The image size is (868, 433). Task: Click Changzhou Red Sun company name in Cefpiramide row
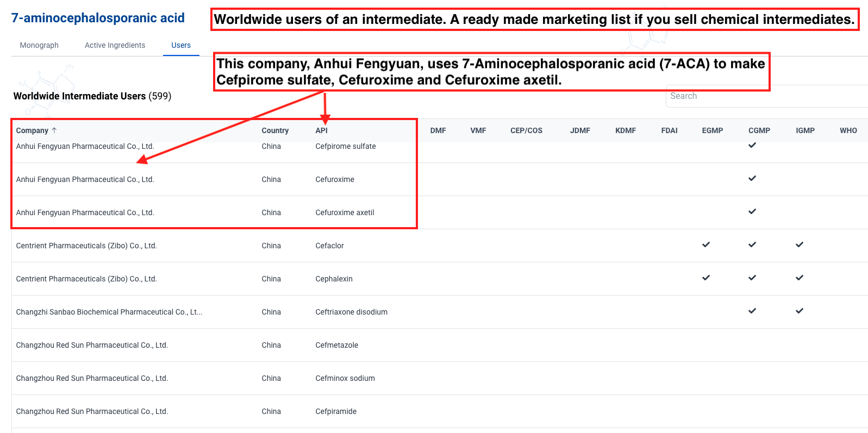click(x=92, y=411)
